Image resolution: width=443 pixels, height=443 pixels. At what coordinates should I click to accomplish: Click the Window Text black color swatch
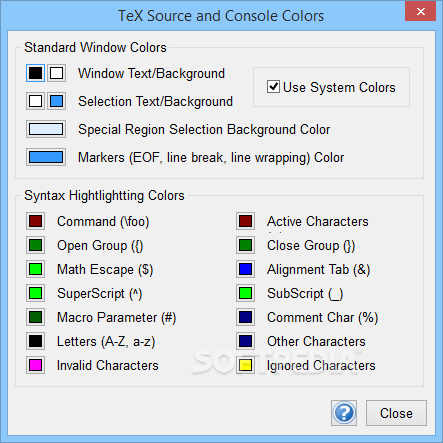point(35,73)
